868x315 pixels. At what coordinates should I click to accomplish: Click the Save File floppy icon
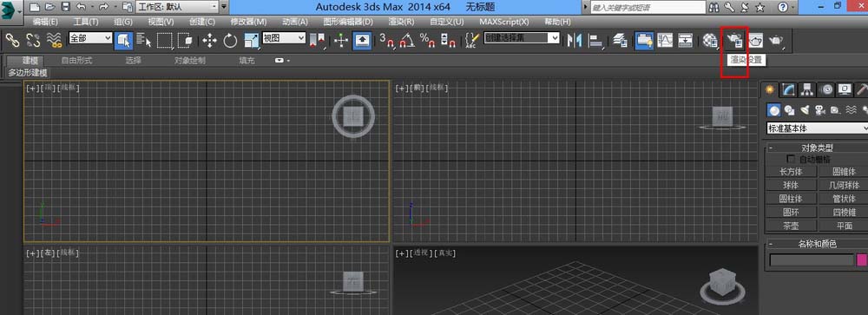pyautogui.click(x=66, y=7)
